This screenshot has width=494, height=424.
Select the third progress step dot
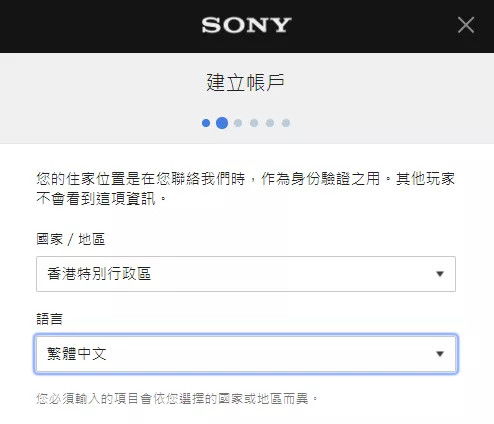(238, 123)
